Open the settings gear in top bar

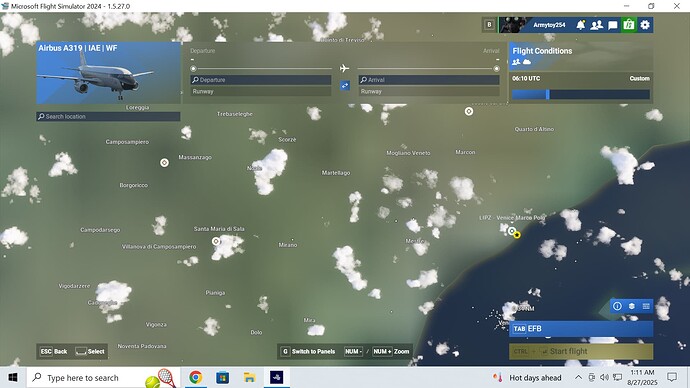tap(645, 25)
